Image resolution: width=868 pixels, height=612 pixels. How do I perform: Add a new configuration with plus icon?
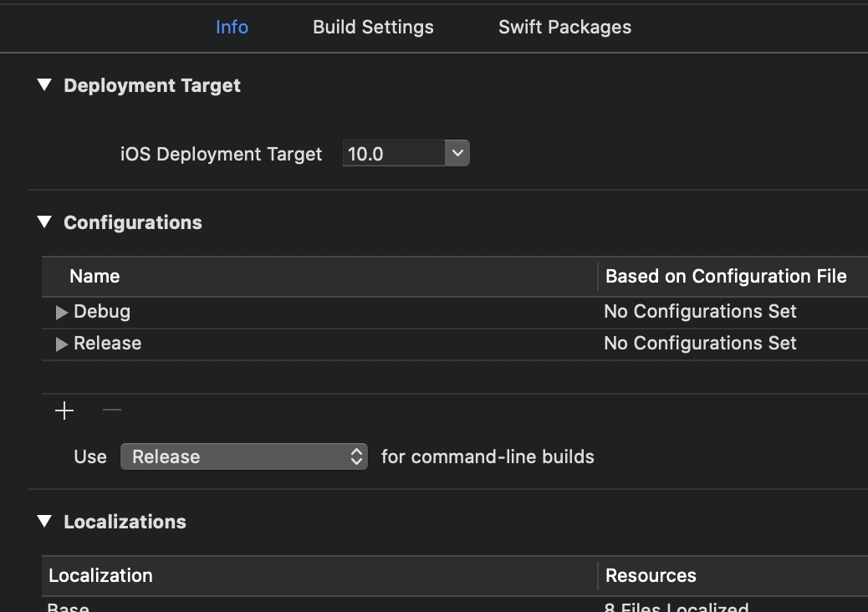(x=64, y=411)
